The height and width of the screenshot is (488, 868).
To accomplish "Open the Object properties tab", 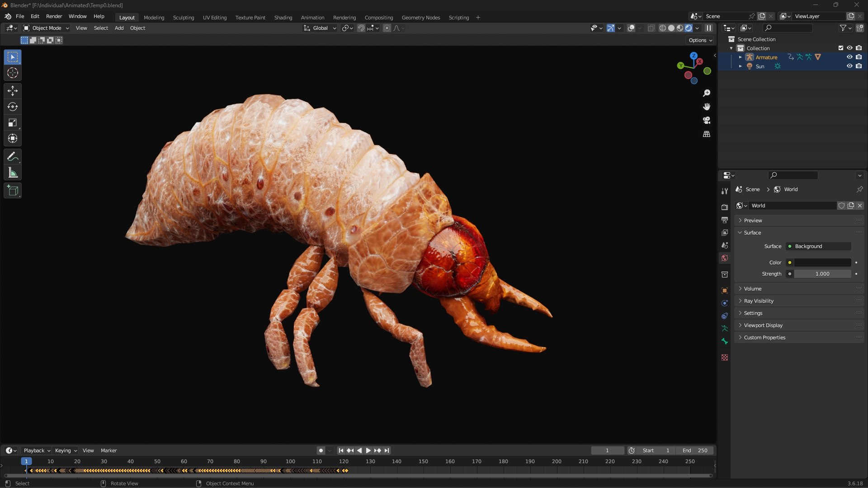I will (x=725, y=291).
